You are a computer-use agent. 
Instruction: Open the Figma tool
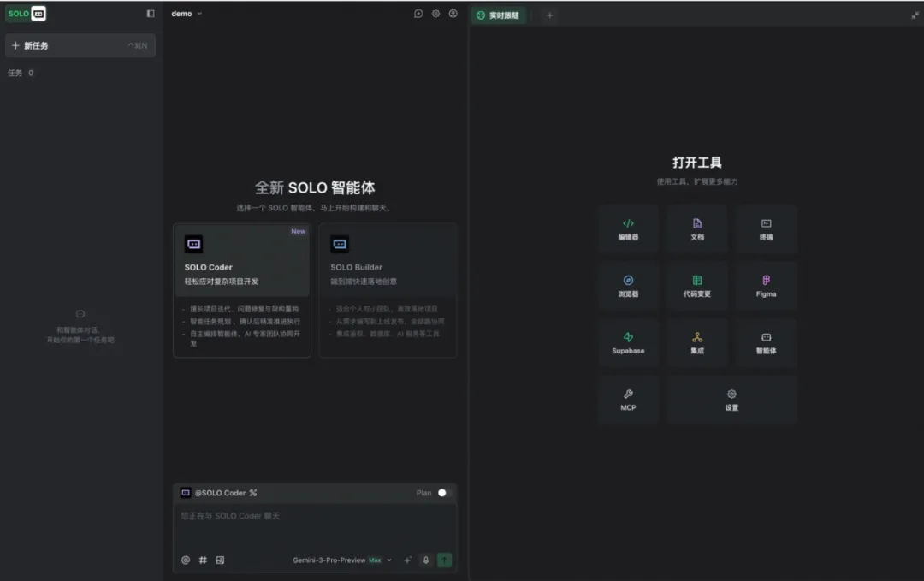point(766,286)
